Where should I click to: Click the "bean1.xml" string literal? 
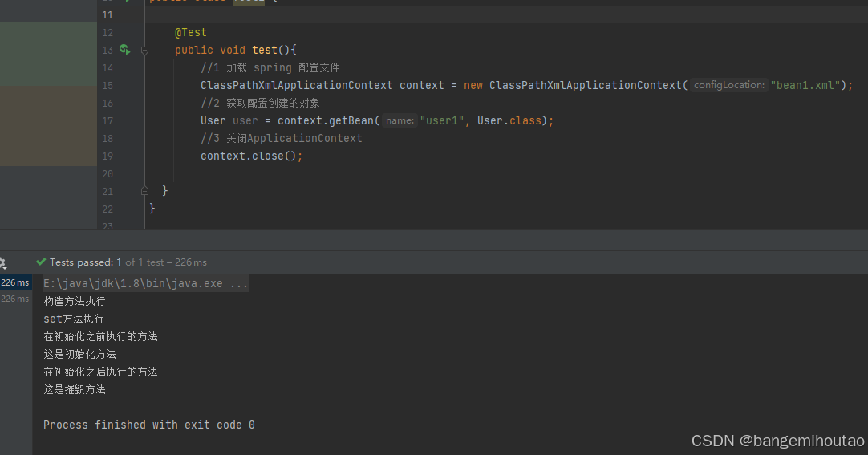click(x=805, y=85)
